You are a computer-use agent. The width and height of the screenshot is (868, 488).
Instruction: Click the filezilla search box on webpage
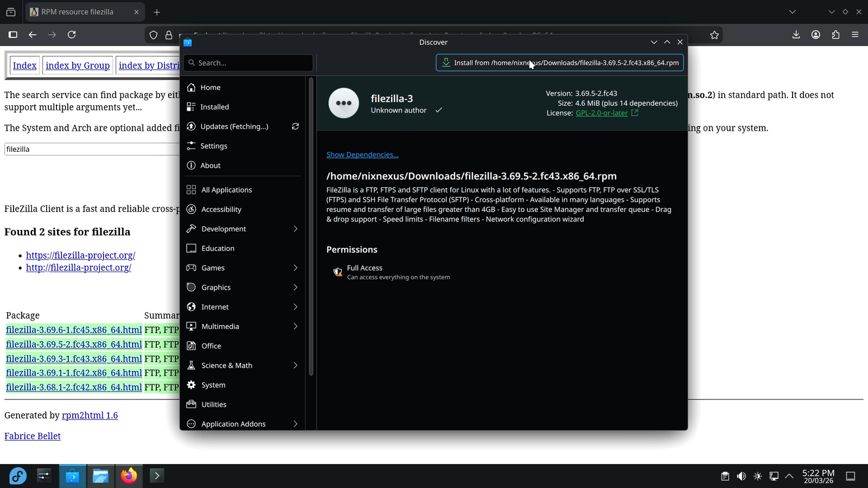click(x=92, y=149)
